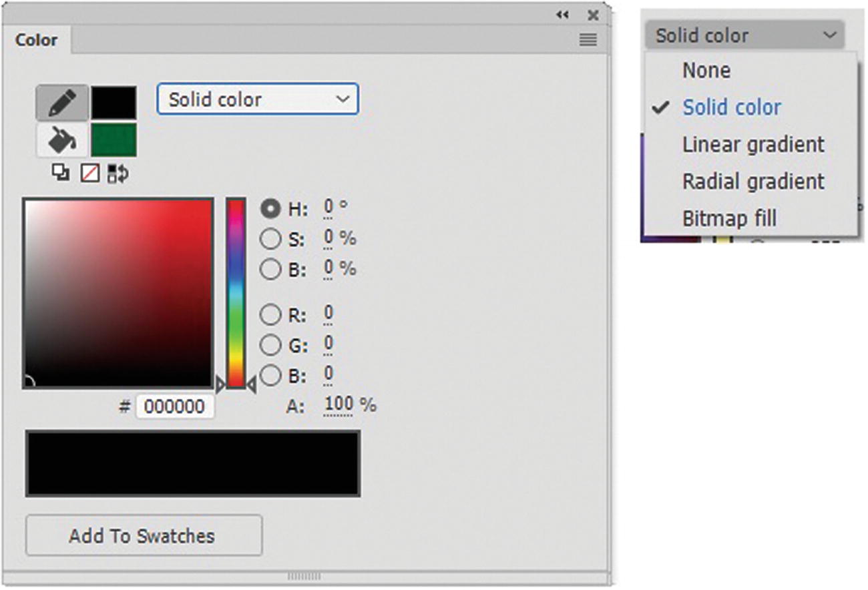Click the green fill color swatch
The height and width of the screenshot is (590, 868).
tap(114, 139)
